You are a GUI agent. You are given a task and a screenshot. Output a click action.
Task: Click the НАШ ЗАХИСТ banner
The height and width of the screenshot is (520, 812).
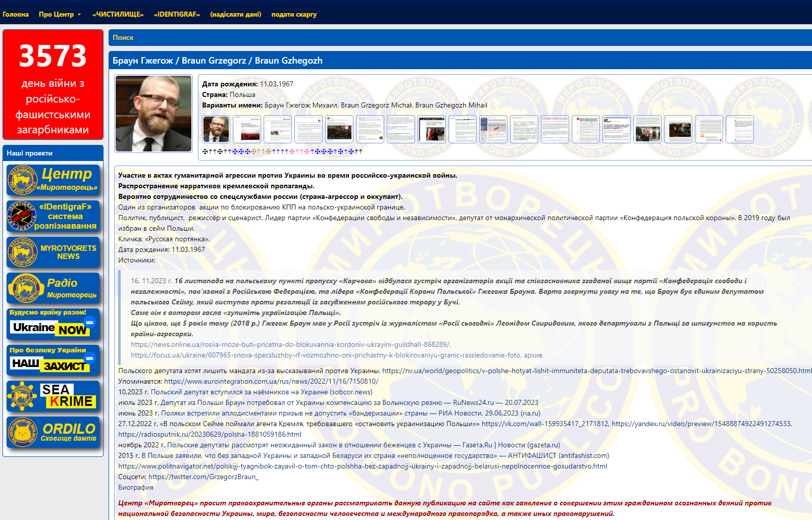pyautogui.click(x=53, y=360)
